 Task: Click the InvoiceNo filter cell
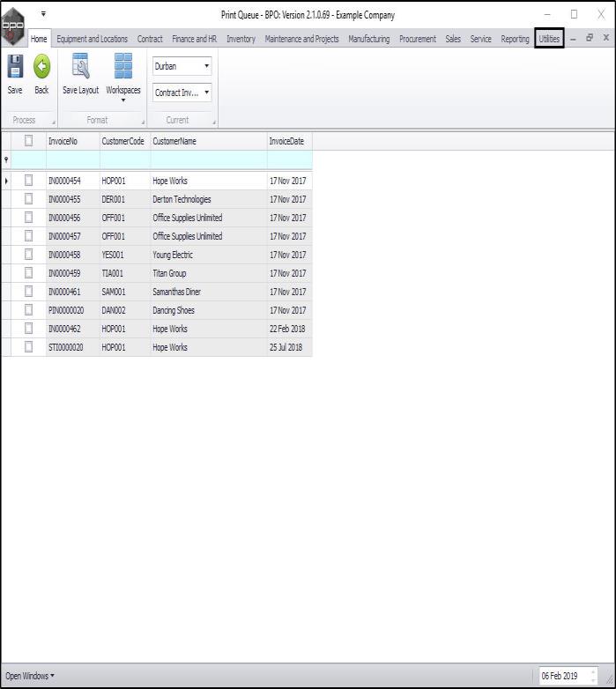73,159
